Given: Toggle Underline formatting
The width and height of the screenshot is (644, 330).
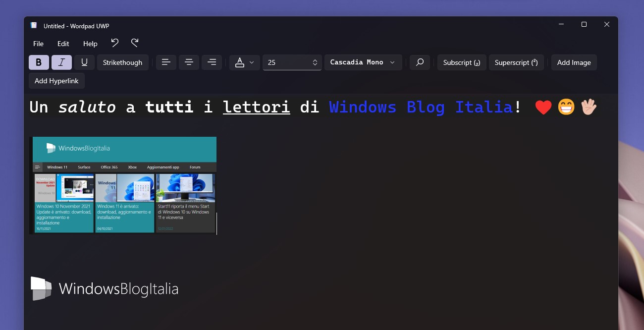Looking at the screenshot, I should coord(84,62).
